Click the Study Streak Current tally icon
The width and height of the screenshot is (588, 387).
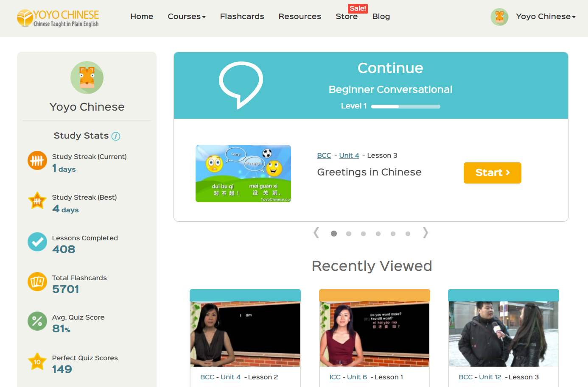tap(37, 161)
